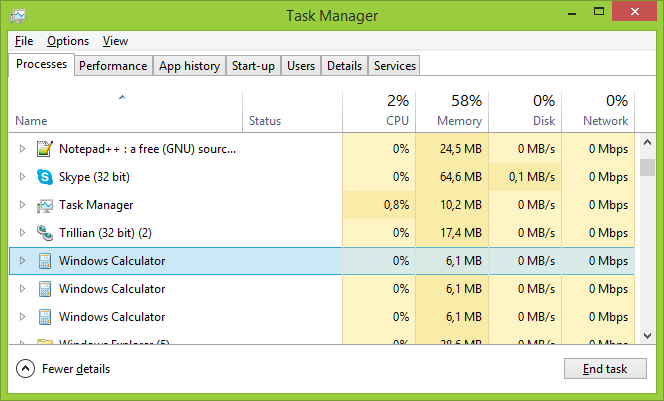Viewport: 664px width, 401px height.
Task: Click the vertical scrollbar thumb
Action: tap(647, 167)
